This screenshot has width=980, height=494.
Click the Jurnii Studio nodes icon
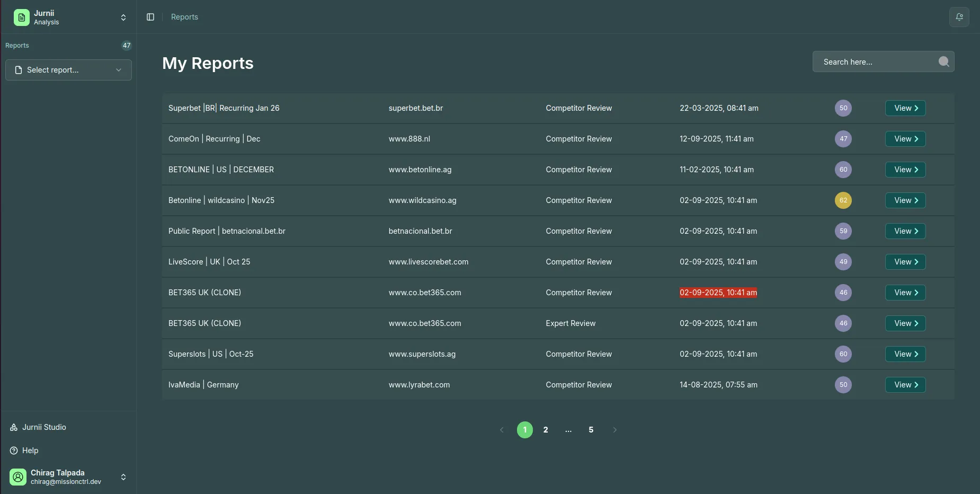pyautogui.click(x=13, y=427)
